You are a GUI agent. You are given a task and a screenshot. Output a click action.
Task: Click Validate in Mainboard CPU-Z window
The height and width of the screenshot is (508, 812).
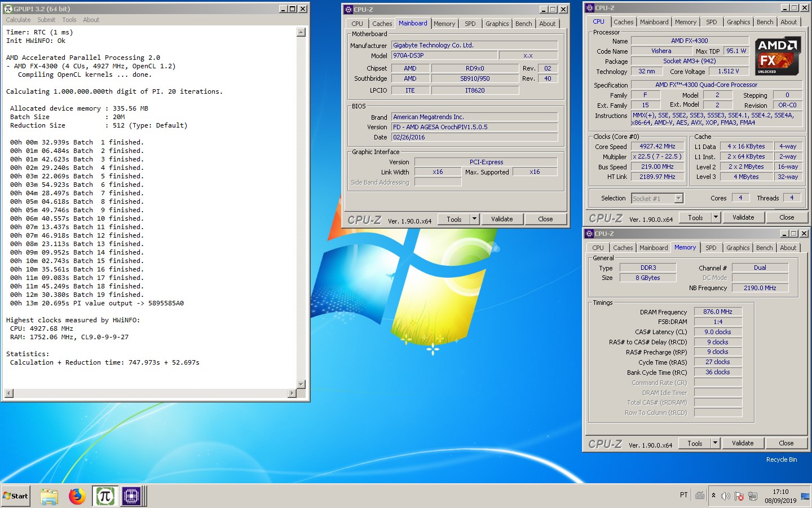[502, 219]
